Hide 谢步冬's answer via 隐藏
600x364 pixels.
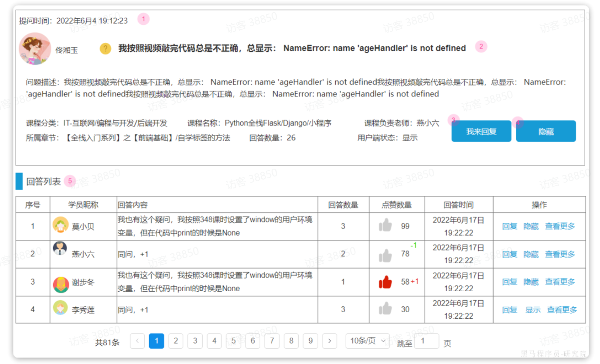pos(531,282)
